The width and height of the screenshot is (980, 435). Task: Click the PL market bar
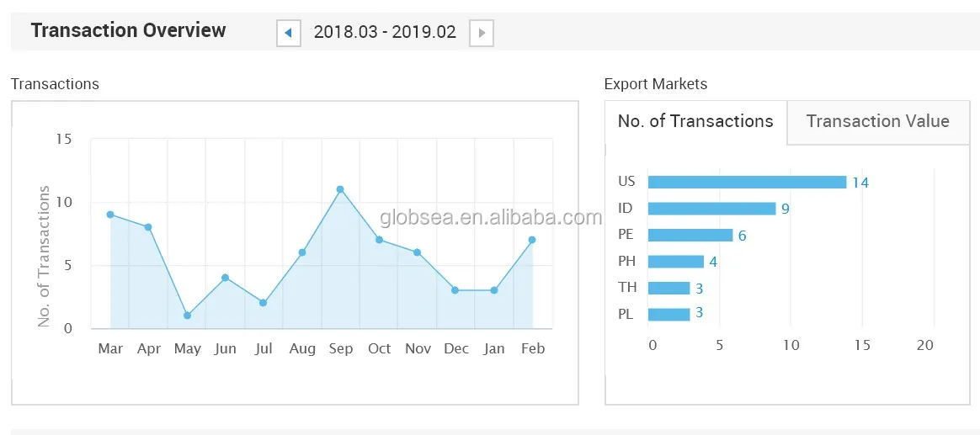(669, 315)
